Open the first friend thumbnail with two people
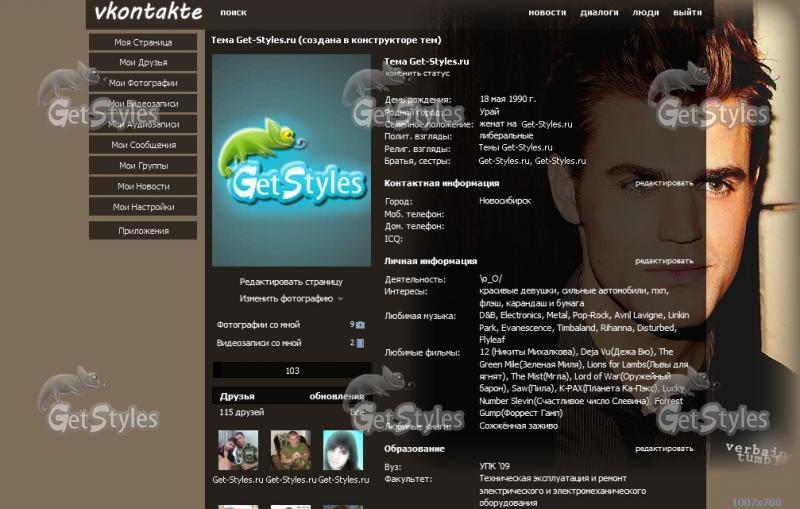 coord(238,450)
